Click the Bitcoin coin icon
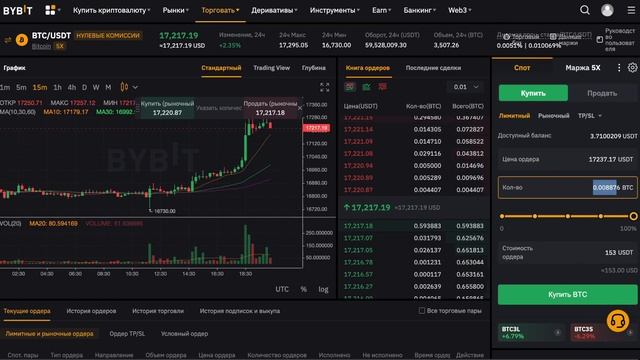Viewport: 640px width, 360px height. [x=22, y=40]
